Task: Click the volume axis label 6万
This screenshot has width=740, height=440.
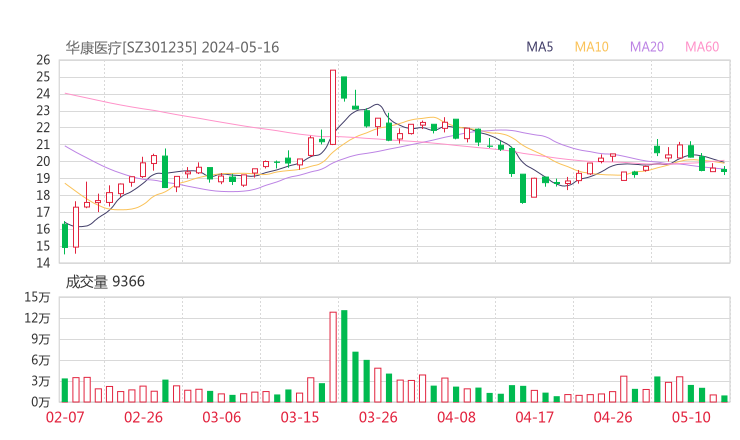Action: coord(41,360)
